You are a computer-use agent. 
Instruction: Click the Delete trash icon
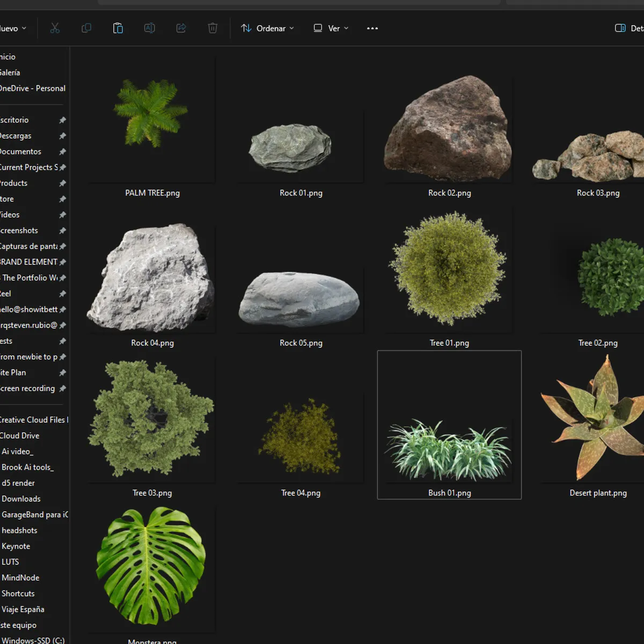tap(213, 28)
